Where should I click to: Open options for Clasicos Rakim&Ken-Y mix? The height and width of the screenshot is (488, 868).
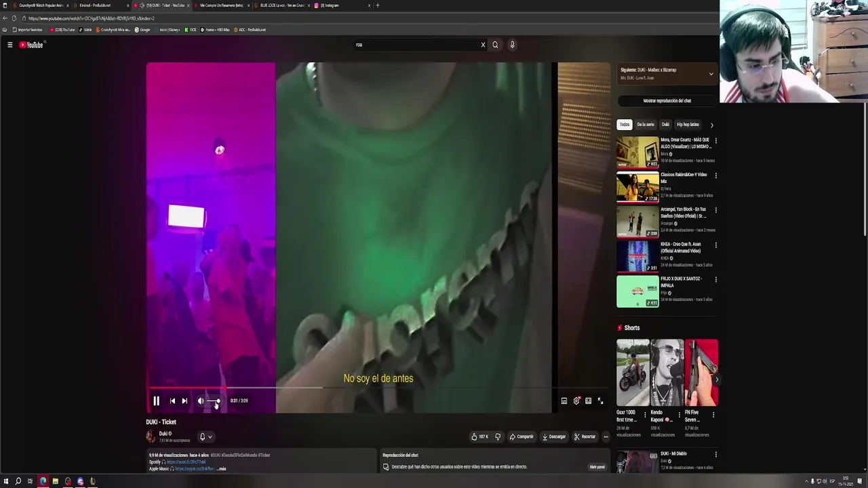(715, 176)
